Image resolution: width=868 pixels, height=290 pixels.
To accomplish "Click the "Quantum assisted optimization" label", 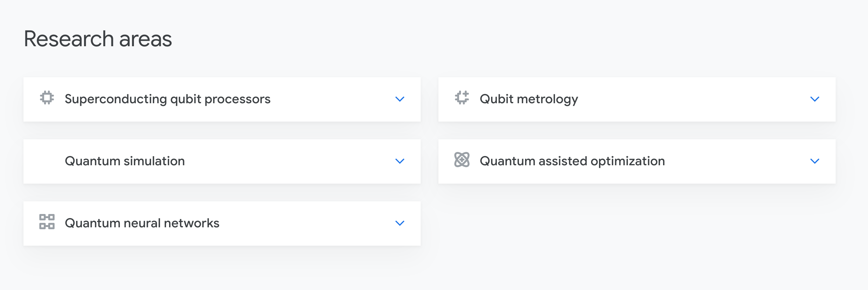I will [572, 161].
